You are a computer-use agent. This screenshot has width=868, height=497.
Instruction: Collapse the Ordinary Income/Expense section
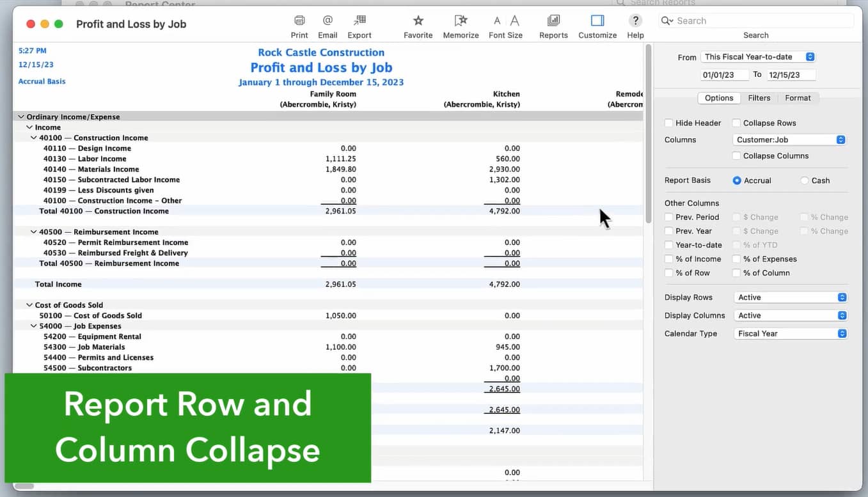(21, 117)
